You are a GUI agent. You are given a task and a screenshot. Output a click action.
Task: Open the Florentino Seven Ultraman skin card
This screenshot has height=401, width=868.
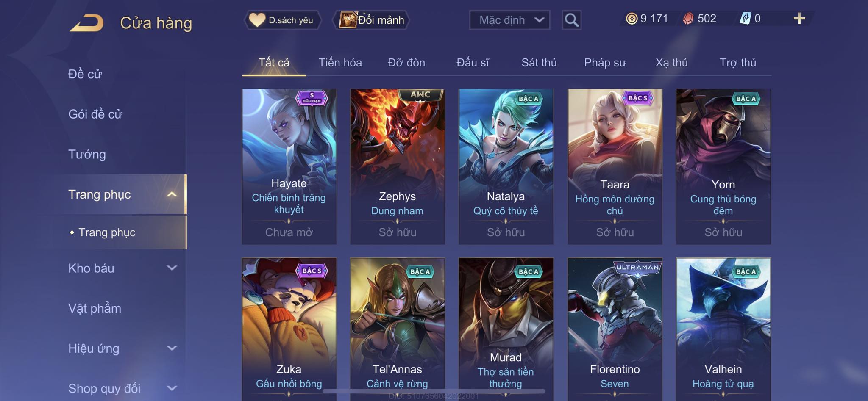(615, 329)
